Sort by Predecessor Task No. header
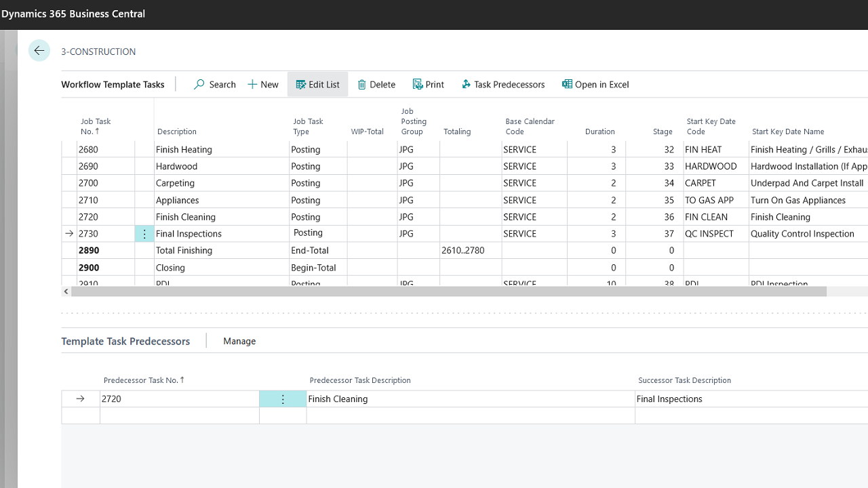 [144, 380]
